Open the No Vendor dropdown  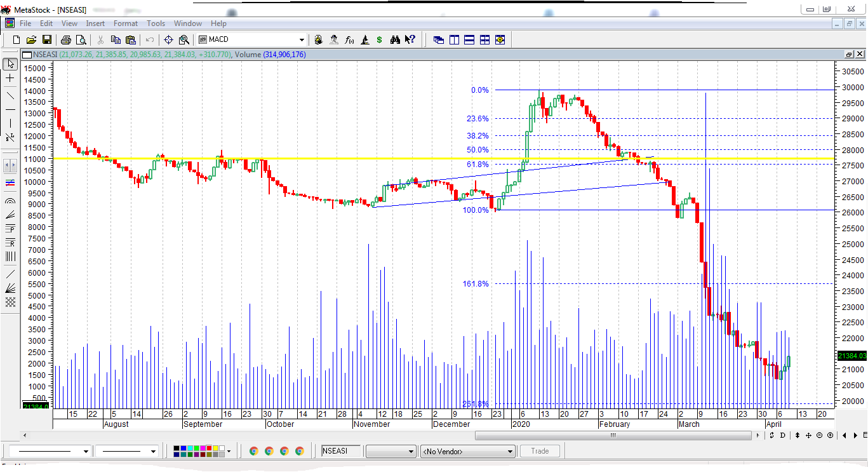pos(467,451)
